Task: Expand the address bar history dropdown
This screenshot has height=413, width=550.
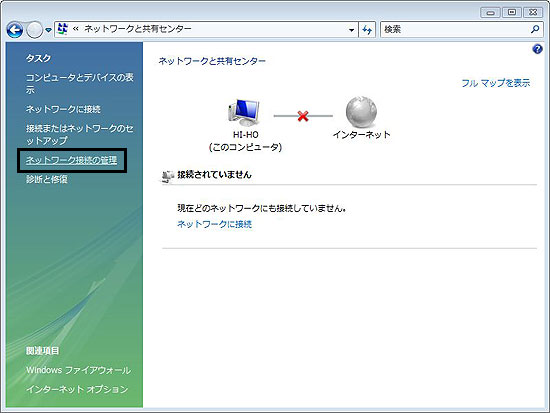Action: 351,30
